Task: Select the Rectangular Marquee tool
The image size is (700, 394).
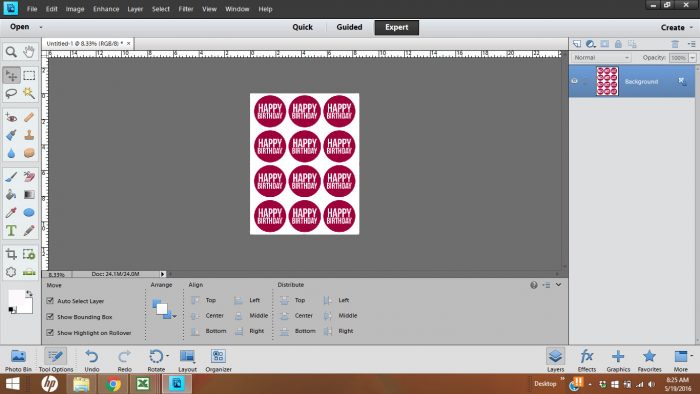Action: coord(29,75)
